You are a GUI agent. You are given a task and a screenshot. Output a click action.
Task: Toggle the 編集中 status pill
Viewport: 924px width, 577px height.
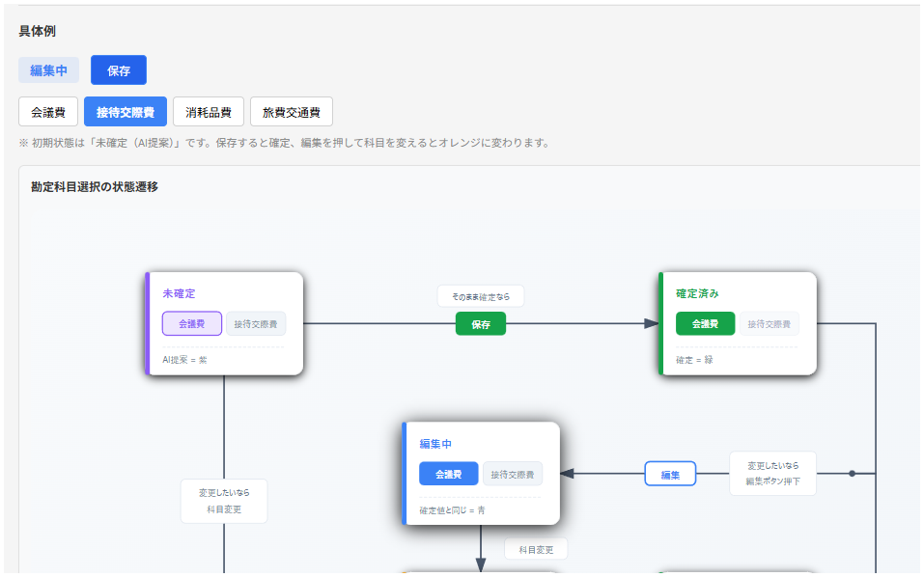tap(48, 69)
